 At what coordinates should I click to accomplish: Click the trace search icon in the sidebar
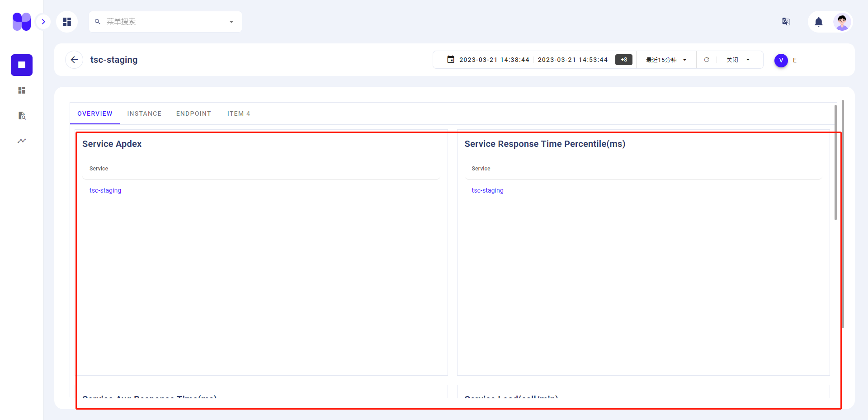click(21, 116)
